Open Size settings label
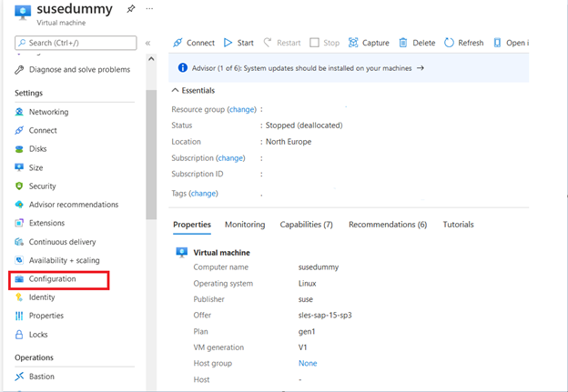This screenshot has height=392, width=568. [x=35, y=167]
